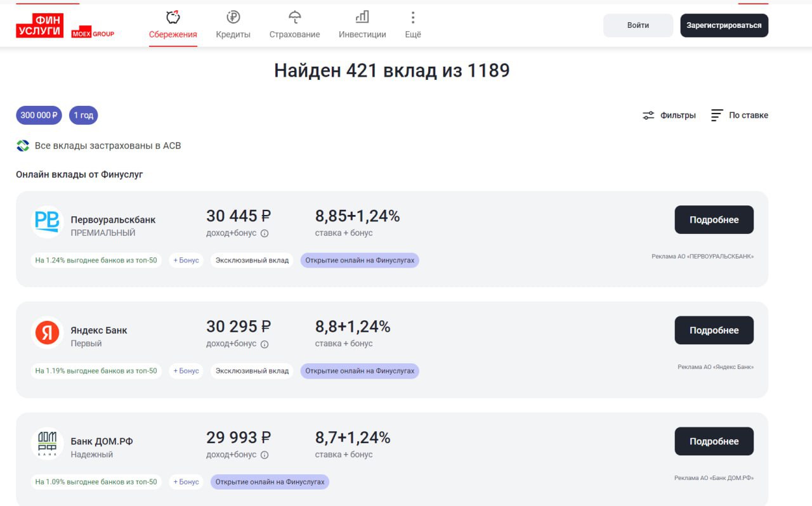Click the Банк ДОМ.РФ name

click(x=101, y=441)
